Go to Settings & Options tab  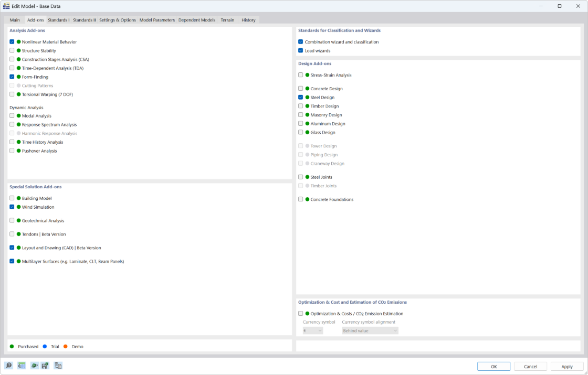tap(118, 20)
